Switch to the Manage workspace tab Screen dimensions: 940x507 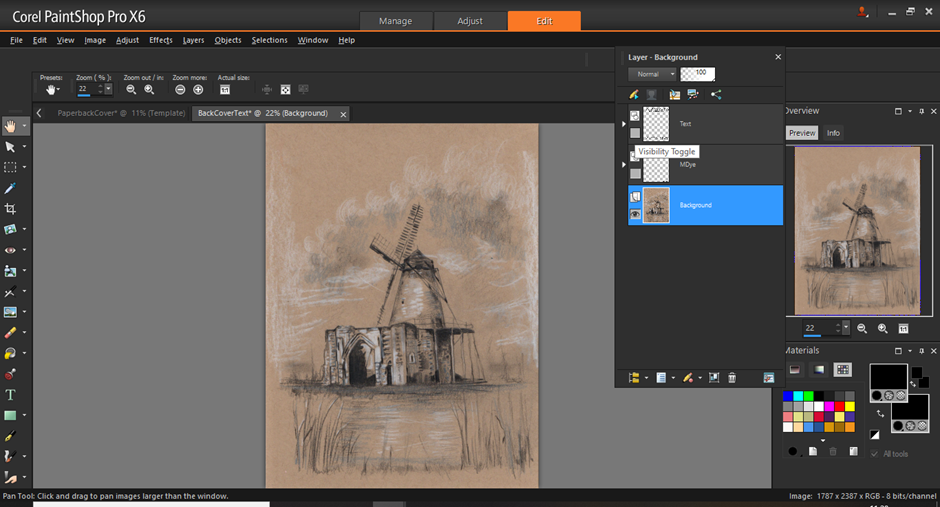coord(396,21)
